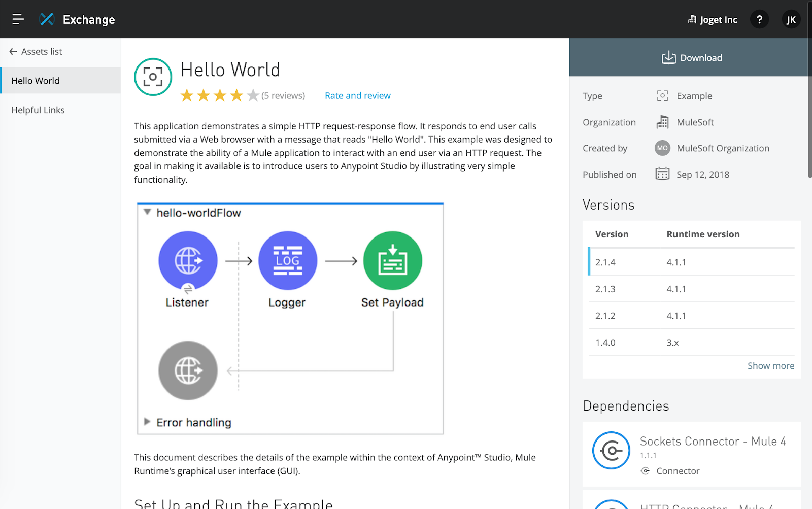This screenshot has height=509, width=812.
Task: Click Rate and review link
Action: pos(358,95)
